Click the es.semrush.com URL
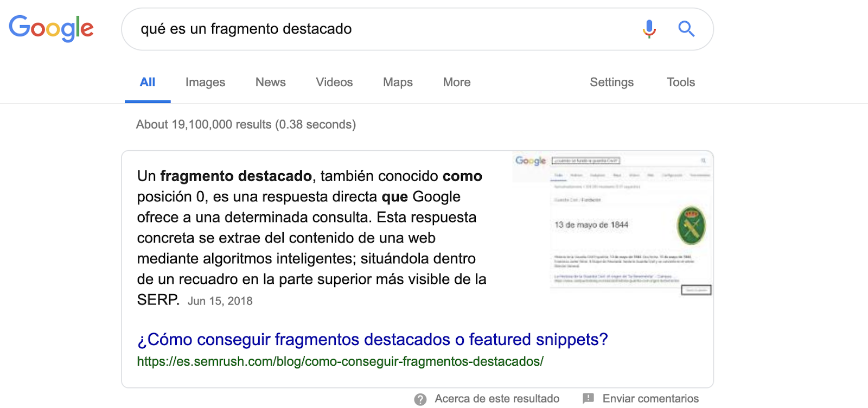 (x=340, y=361)
